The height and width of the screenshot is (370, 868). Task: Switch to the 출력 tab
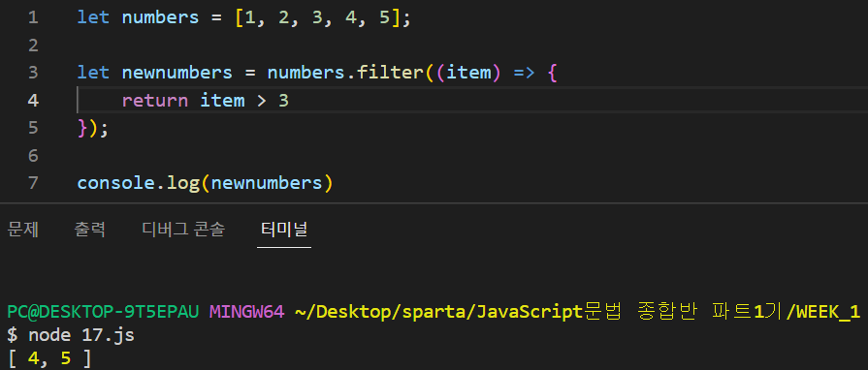89,229
